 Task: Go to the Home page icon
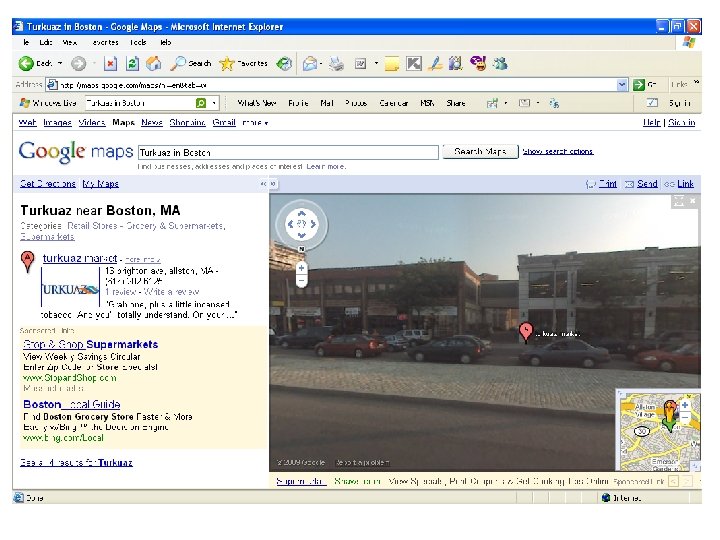pyautogui.click(x=153, y=63)
